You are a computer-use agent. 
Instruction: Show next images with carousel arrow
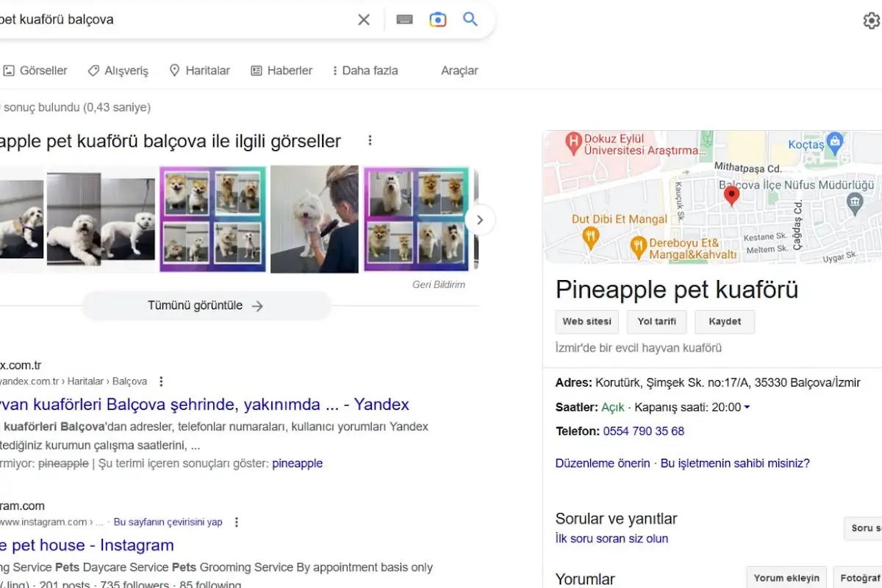coord(480,220)
